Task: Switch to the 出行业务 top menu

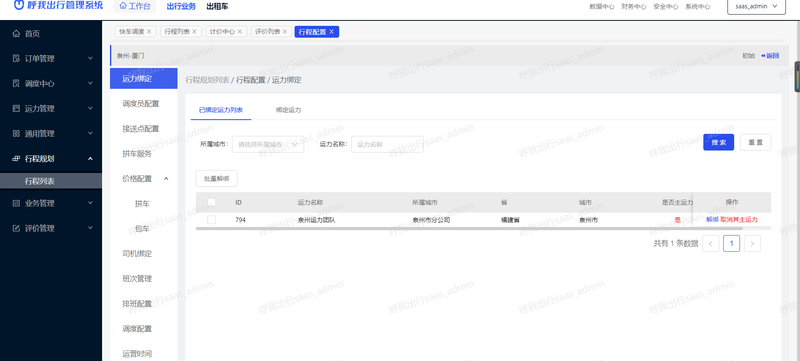Action: [x=181, y=7]
